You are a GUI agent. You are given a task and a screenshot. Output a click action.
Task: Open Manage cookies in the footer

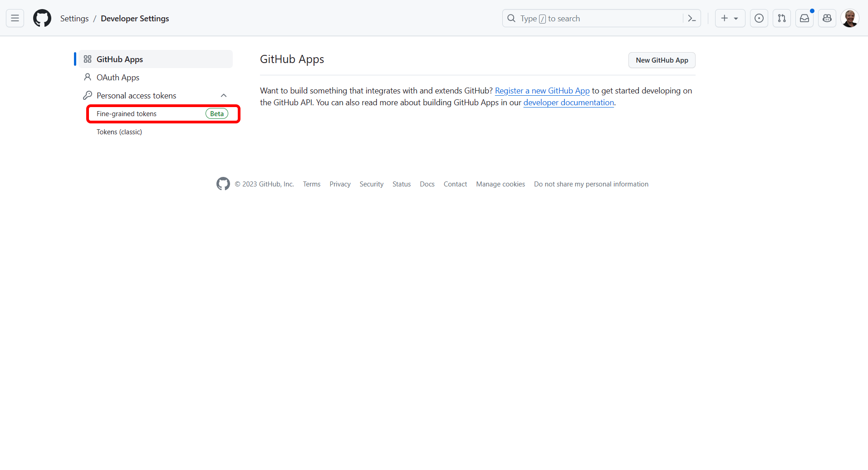[500, 184]
